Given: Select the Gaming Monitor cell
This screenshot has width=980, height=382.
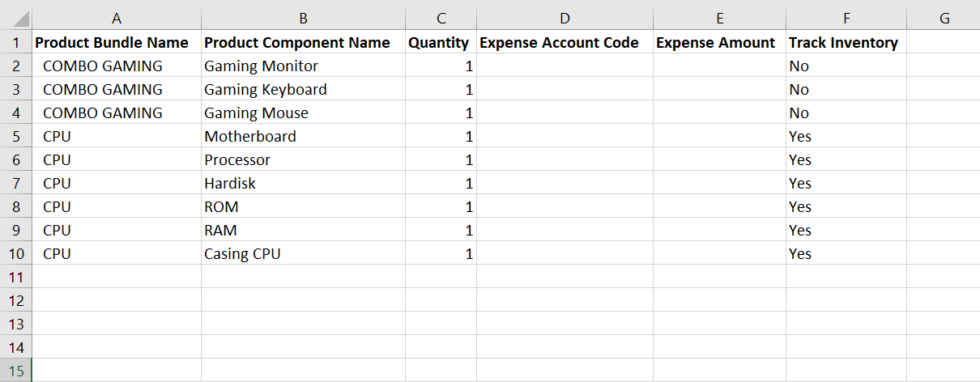Looking at the screenshot, I should point(262,66).
